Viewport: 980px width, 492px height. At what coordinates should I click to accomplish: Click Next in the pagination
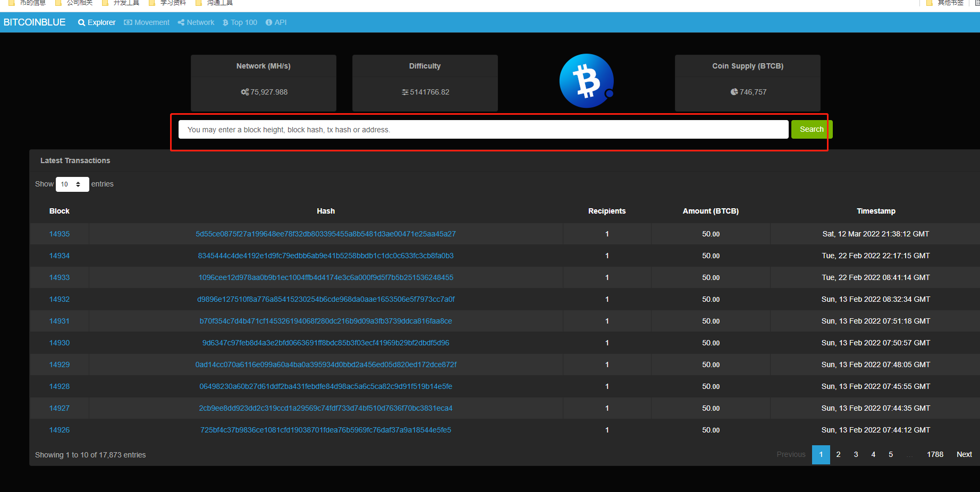(964, 454)
